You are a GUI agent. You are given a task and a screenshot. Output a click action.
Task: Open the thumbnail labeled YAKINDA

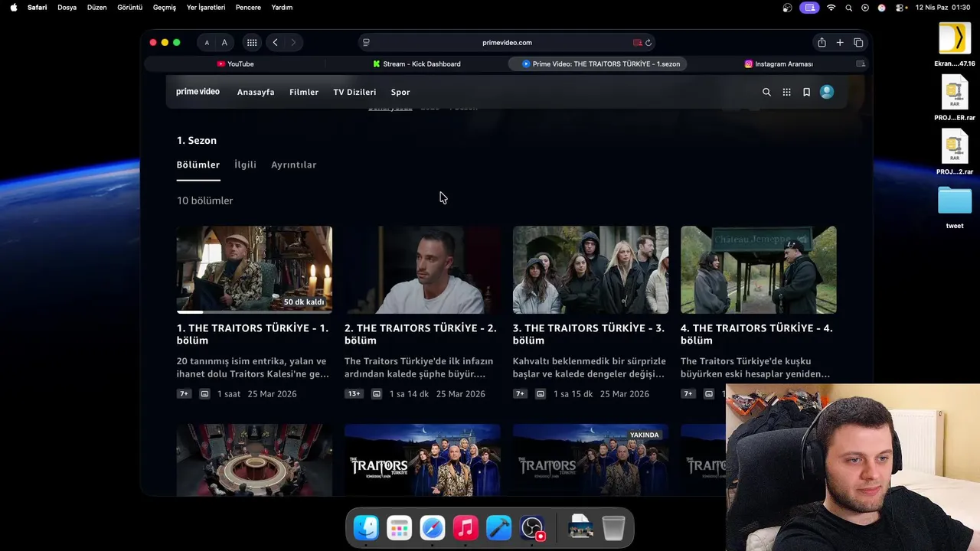click(590, 461)
